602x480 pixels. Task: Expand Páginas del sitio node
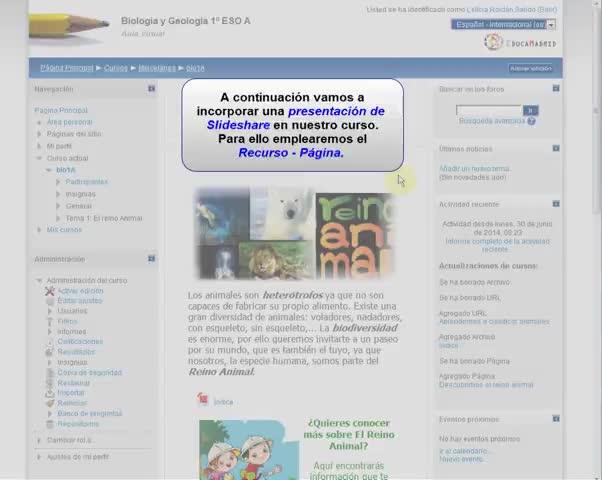39,134
